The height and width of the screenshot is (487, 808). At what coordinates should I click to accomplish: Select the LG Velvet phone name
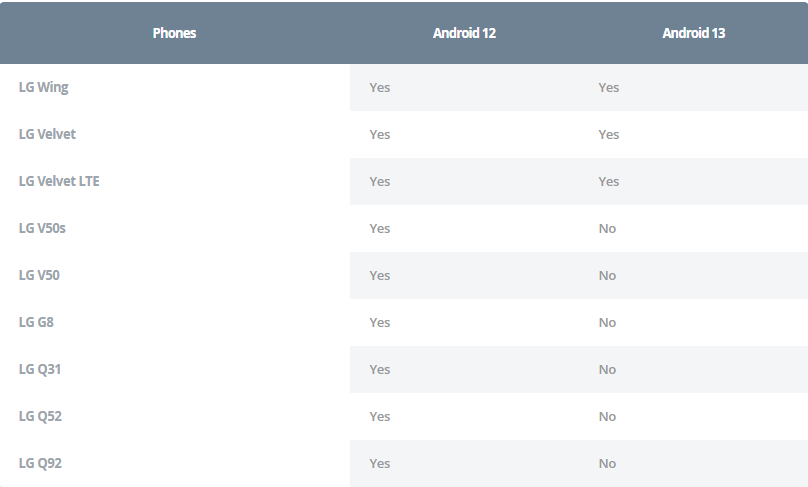pyautogui.click(x=47, y=134)
